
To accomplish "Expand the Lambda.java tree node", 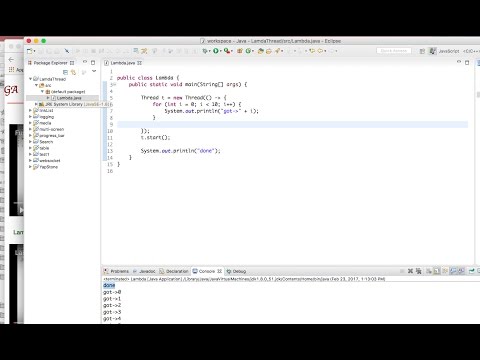I will click(x=48, y=98).
